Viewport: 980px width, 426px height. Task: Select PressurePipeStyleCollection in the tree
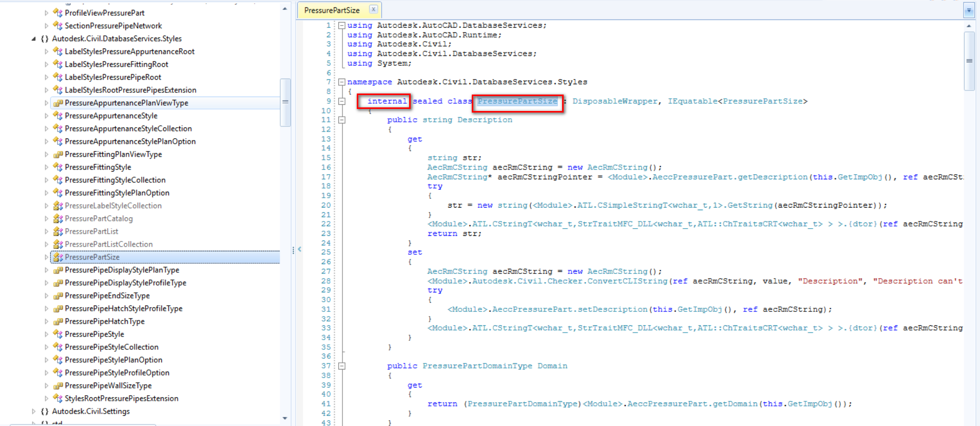coord(111,347)
